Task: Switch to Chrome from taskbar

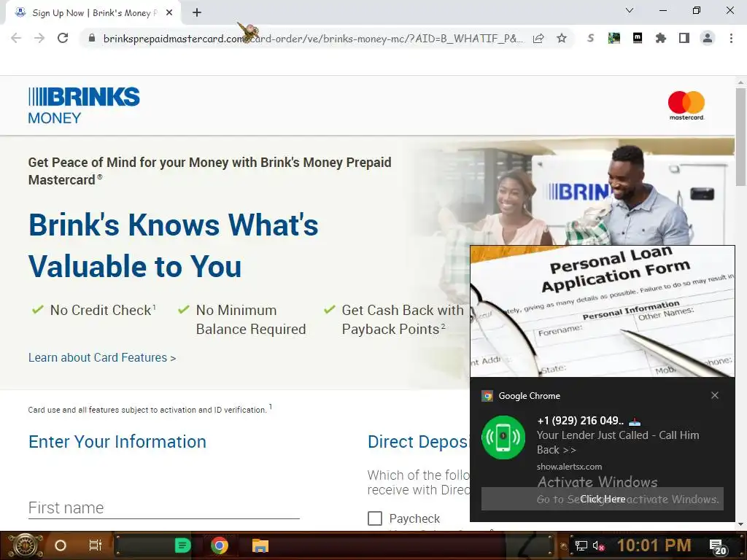Action: pyautogui.click(x=220, y=545)
